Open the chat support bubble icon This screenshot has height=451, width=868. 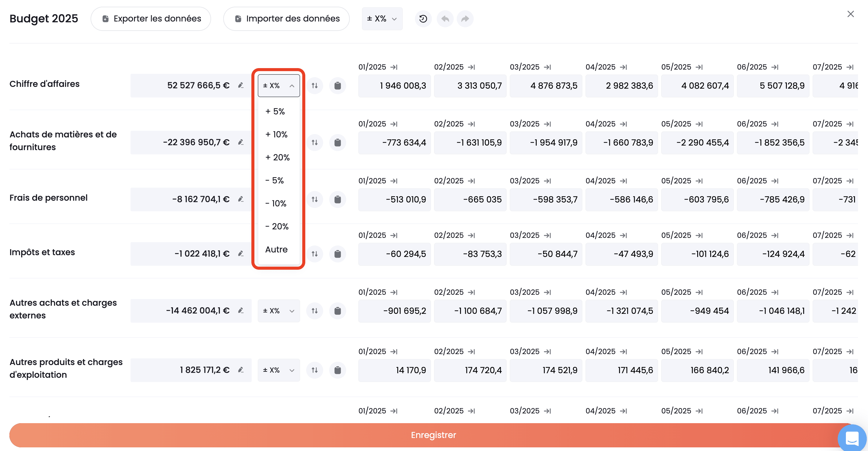tap(852, 438)
